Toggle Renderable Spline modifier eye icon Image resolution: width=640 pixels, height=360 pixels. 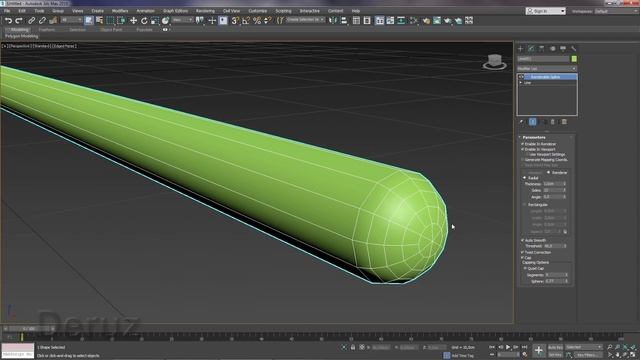point(521,77)
